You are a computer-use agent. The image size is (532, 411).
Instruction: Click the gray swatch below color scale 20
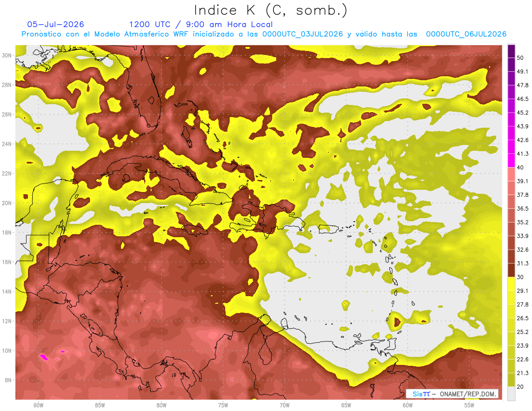[511, 394]
